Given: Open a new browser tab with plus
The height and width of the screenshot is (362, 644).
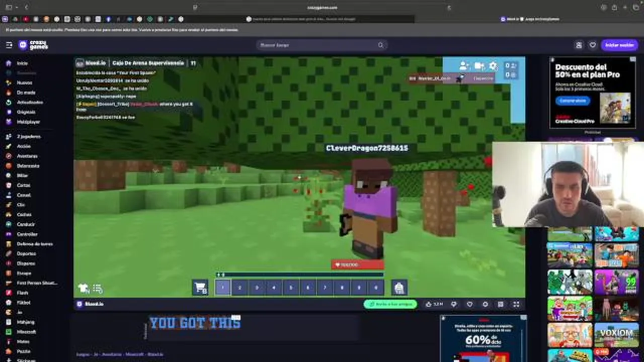Looking at the screenshot, I should [x=625, y=8].
